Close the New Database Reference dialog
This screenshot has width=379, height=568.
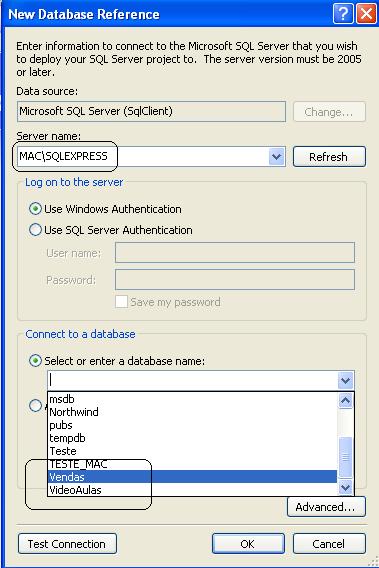[366, 14]
